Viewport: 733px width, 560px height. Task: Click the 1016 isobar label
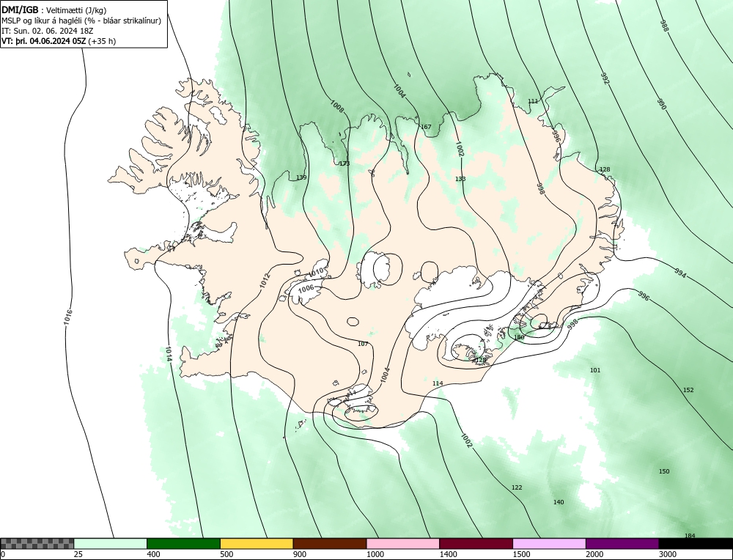coord(68,317)
